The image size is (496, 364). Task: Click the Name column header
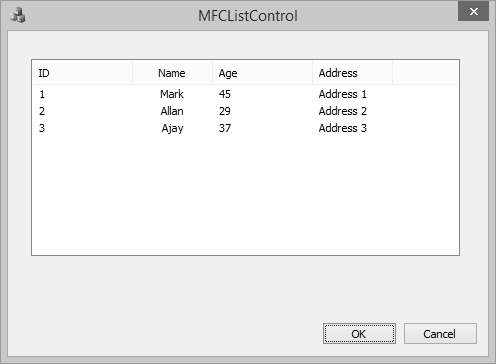172,73
